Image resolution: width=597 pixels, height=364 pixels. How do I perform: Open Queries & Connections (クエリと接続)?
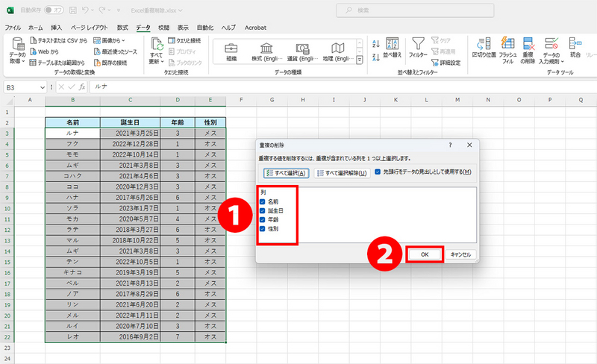184,40
